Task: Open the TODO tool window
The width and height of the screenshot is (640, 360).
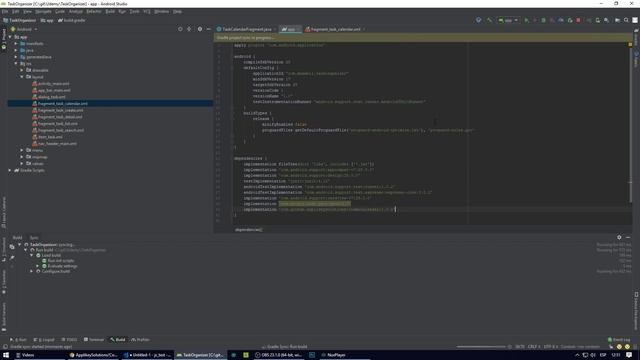Action: [x=69, y=340]
